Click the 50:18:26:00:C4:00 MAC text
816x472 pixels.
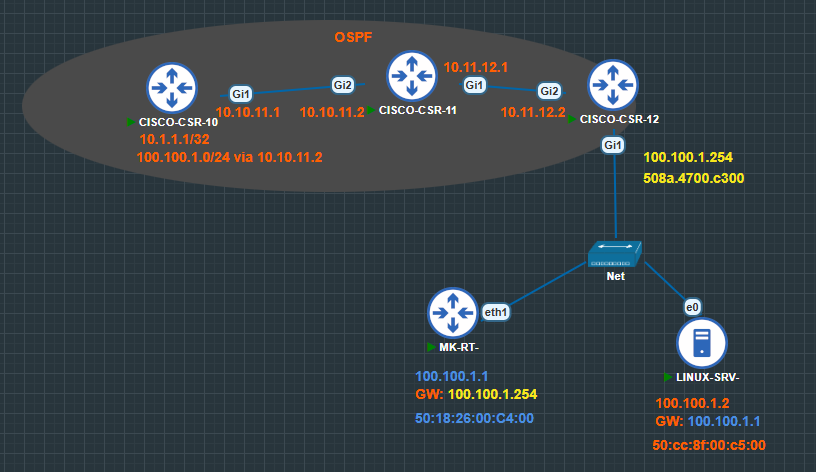point(474,418)
